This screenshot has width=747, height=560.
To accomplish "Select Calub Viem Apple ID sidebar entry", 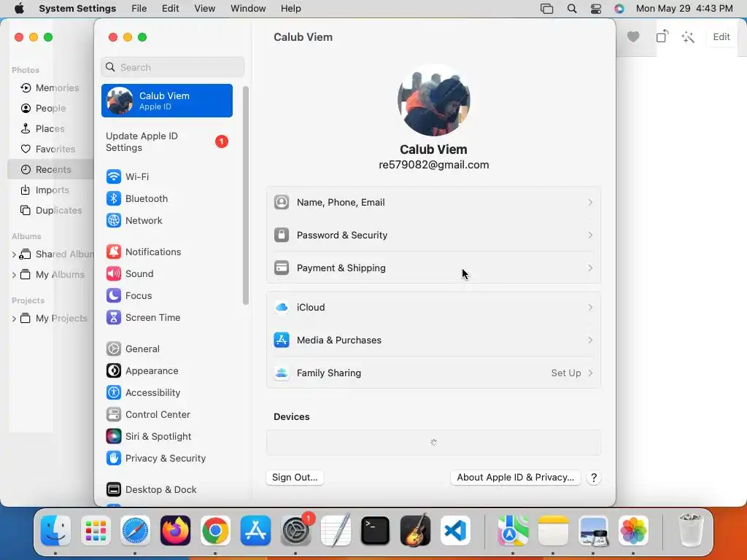I will tap(167, 101).
